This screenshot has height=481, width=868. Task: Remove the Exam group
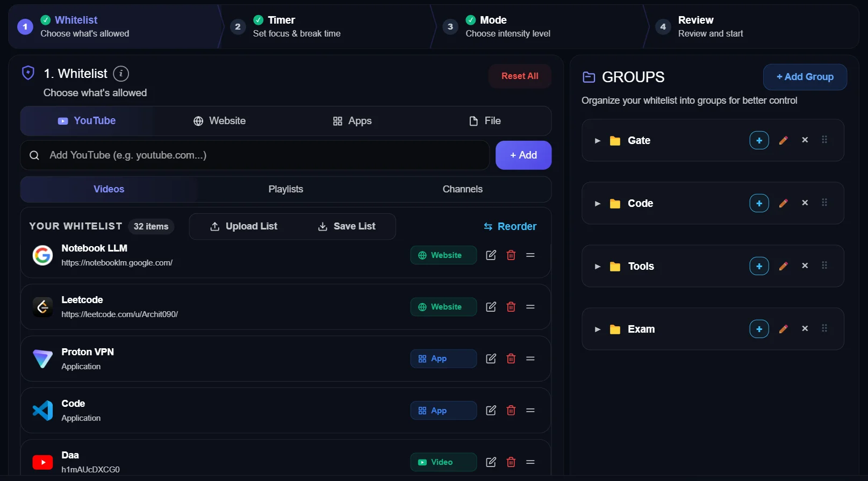805,328
